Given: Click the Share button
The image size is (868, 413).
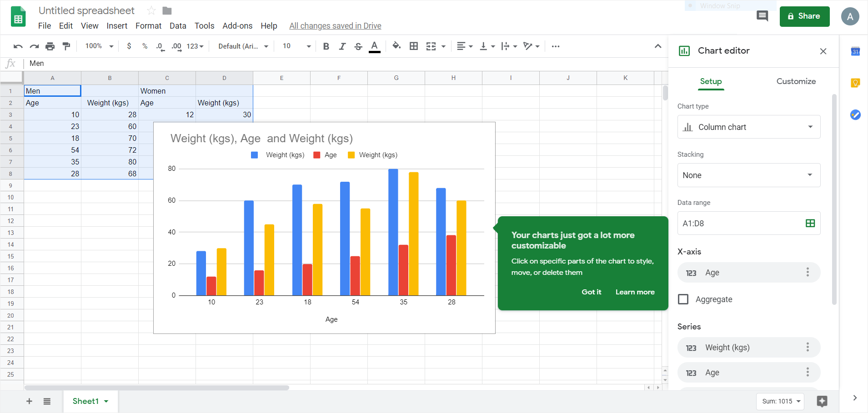Looking at the screenshot, I should [803, 16].
